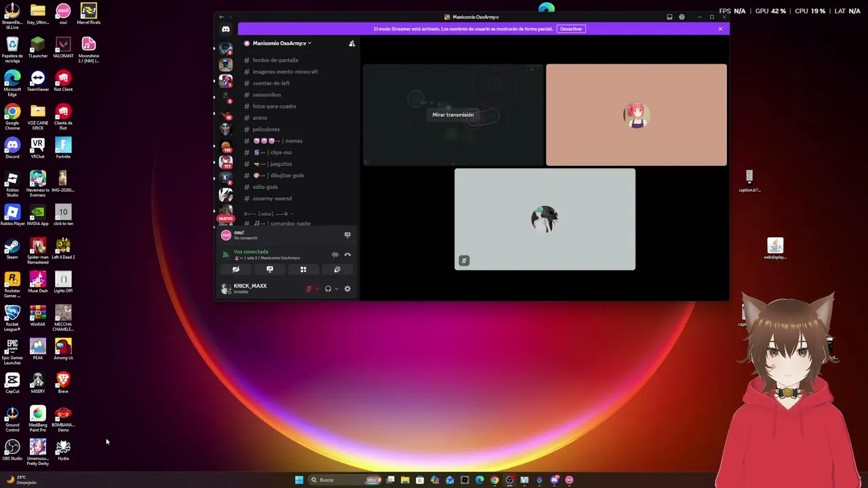Go to the osoarmy-awarsd channel
The width and height of the screenshot is (868, 488).
point(272,199)
